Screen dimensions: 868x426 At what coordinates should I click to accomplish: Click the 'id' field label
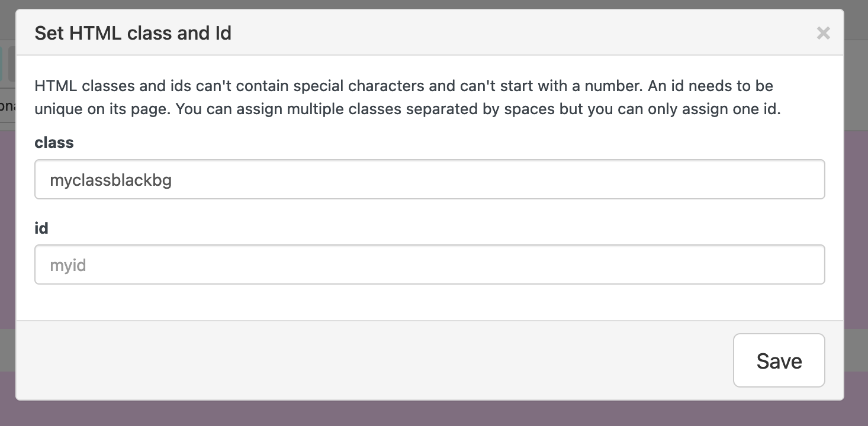(x=41, y=228)
